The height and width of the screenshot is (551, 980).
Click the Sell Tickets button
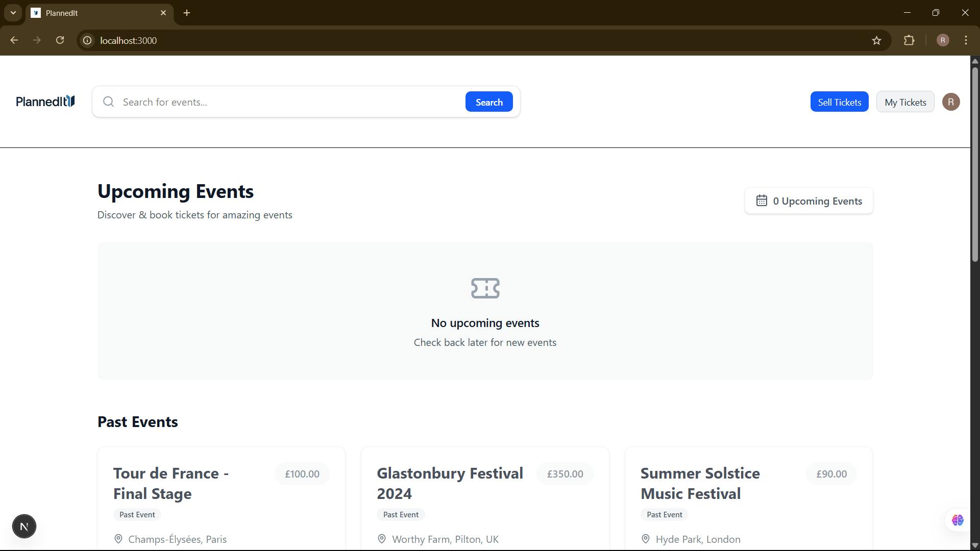[x=839, y=102]
